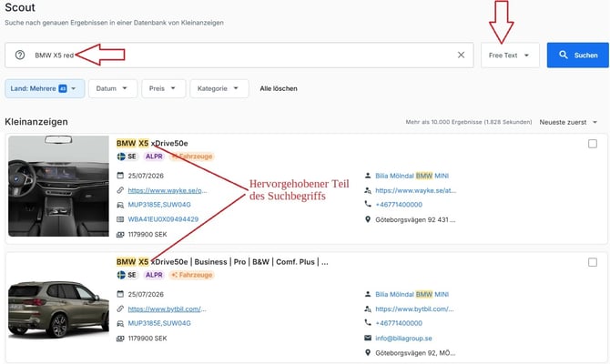Click phone number +46771400000 in first listing
This screenshot has height=364, width=610.
pos(399,205)
